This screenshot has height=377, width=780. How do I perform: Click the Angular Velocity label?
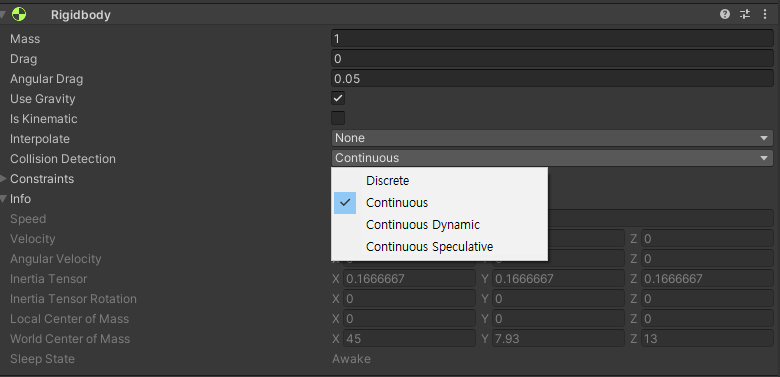[55, 259]
